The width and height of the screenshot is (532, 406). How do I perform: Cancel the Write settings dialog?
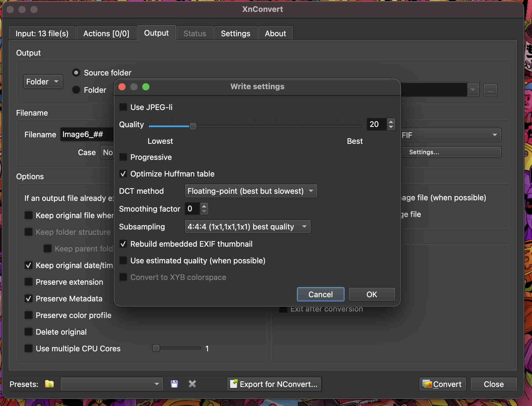pos(320,294)
